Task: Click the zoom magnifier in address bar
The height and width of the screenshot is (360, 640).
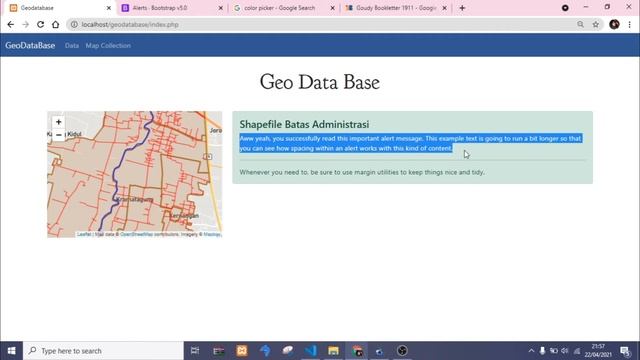Action: tap(580, 24)
